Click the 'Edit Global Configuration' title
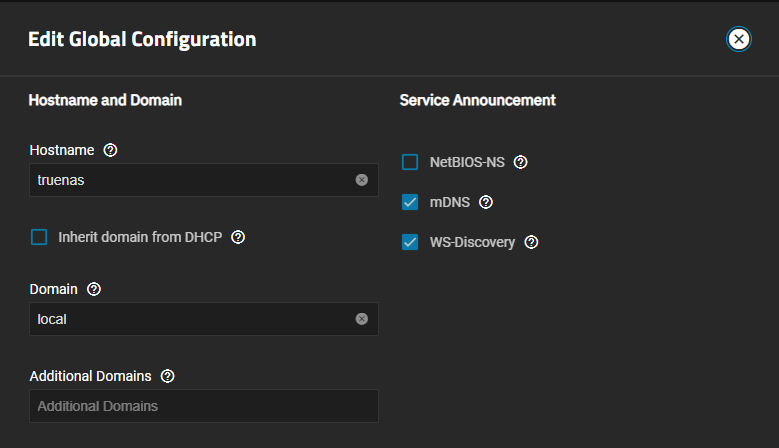This screenshot has width=779, height=448. [142, 40]
